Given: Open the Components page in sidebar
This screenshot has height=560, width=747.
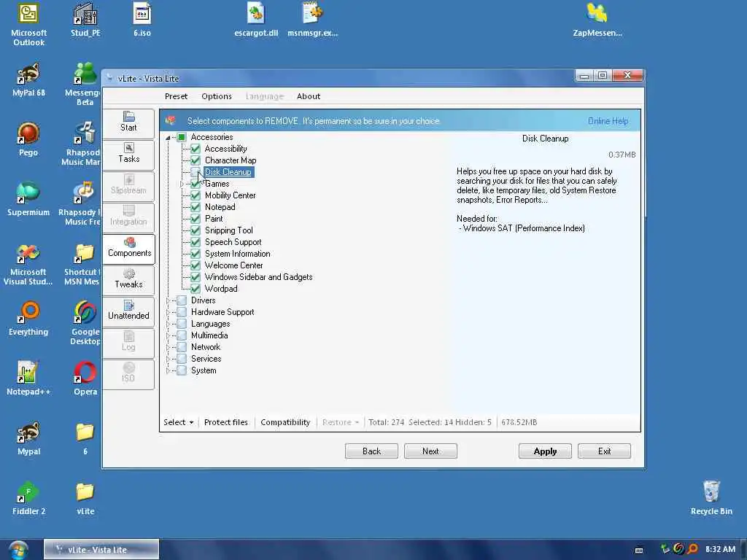Looking at the screenshot, I should click(128, 248).
